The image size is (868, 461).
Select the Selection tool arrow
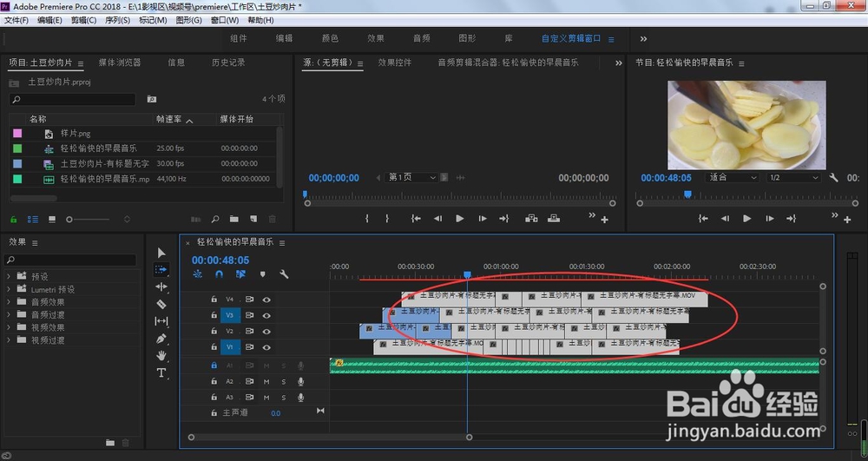(161, 253)
